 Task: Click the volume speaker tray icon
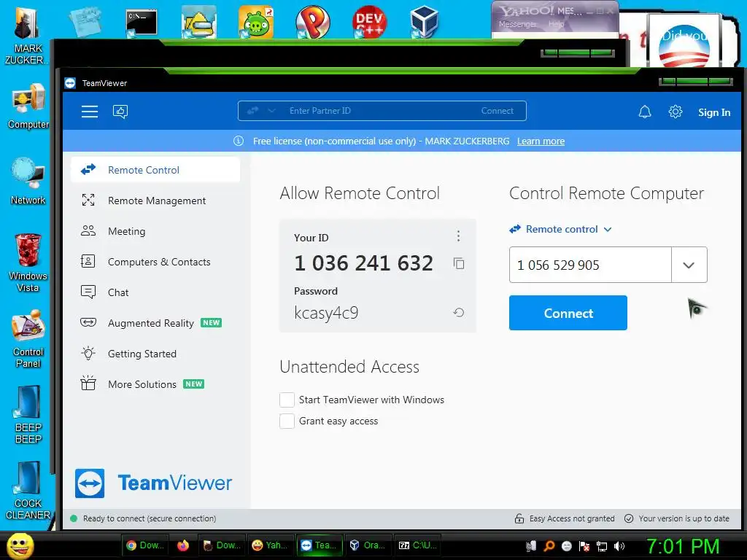click(619, 545)
